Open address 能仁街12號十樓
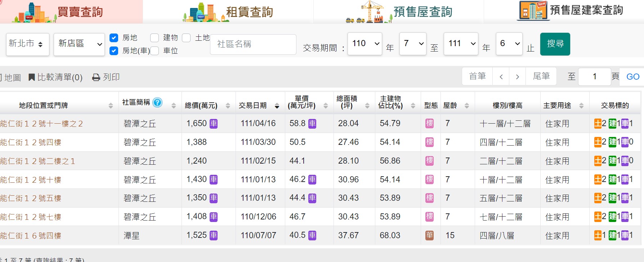The height and width of the screenshot is (262, 644). (x=31, y=180)
